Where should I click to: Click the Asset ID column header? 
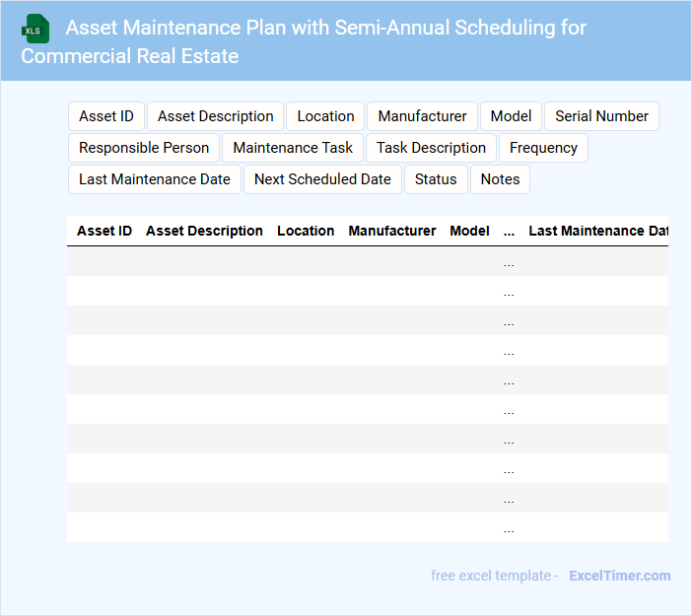[x=104, y=231]
